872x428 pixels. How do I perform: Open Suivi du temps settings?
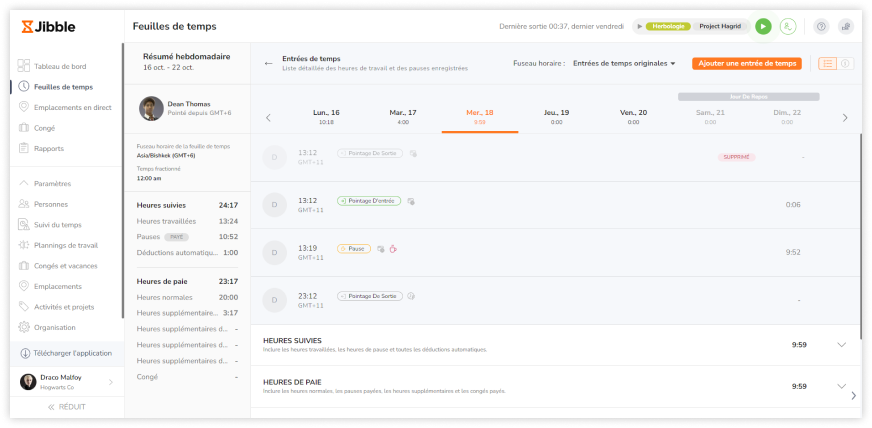tap(57, 225)
